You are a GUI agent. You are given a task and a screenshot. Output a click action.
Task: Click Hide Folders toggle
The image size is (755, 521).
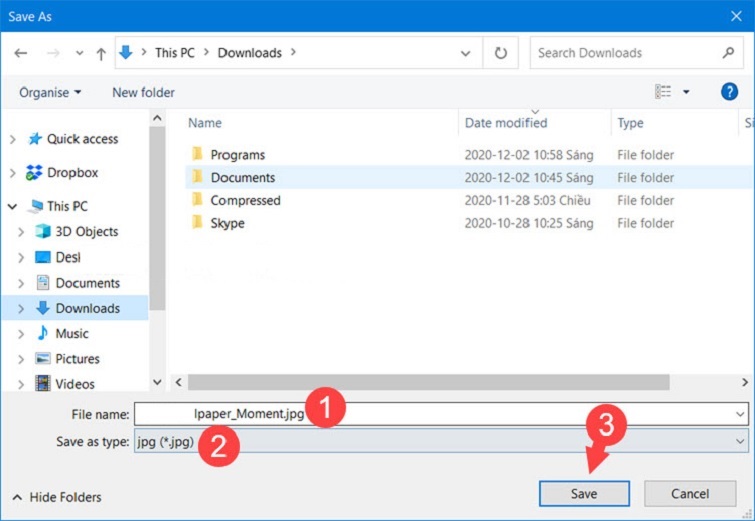[57, 497]
